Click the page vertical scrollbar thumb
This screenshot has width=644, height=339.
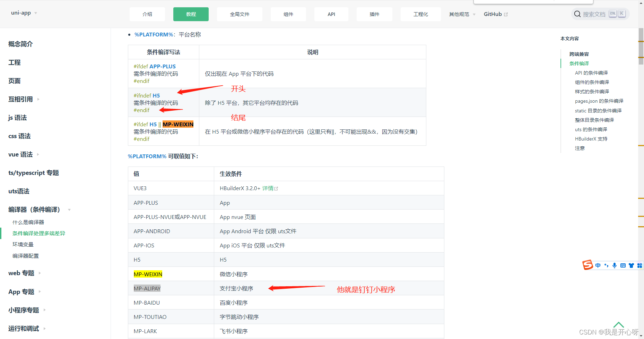click(x=641, y=46)
